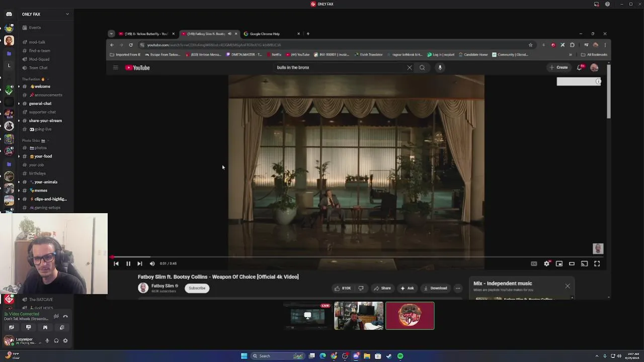This screenshot has width=644, height=362.
Task: Open the share-your-stream channel
Action: [45, 121]
